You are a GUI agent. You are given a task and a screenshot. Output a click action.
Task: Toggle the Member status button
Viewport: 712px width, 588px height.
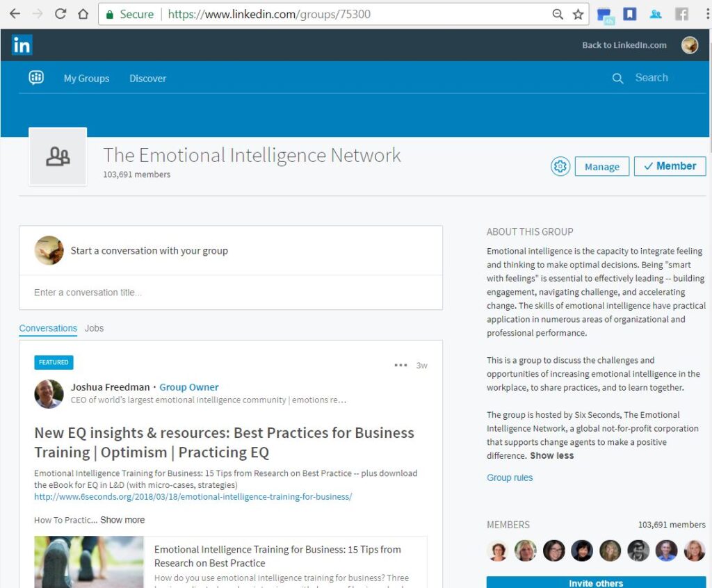click(x=670, y=166)
